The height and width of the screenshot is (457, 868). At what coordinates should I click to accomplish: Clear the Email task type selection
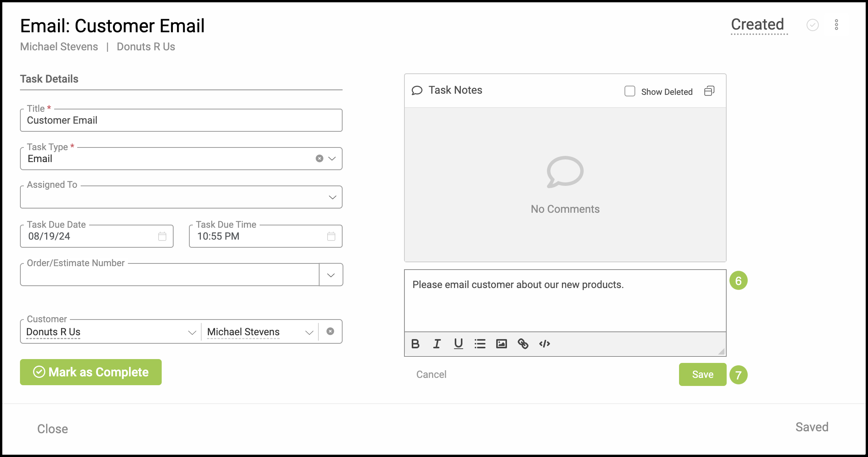319,159
